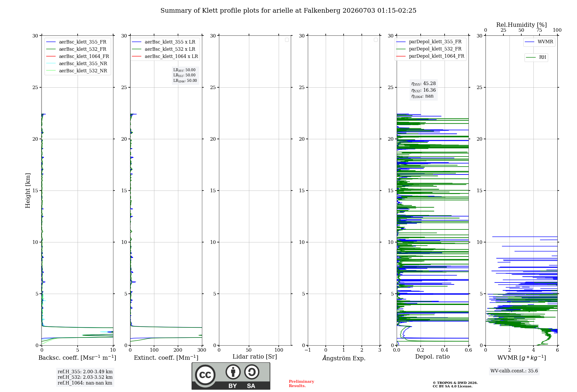Click the ShareAlike SA circular arrow icon
The height and width of the screenshot is (392, 577).
tap(252, 372)
